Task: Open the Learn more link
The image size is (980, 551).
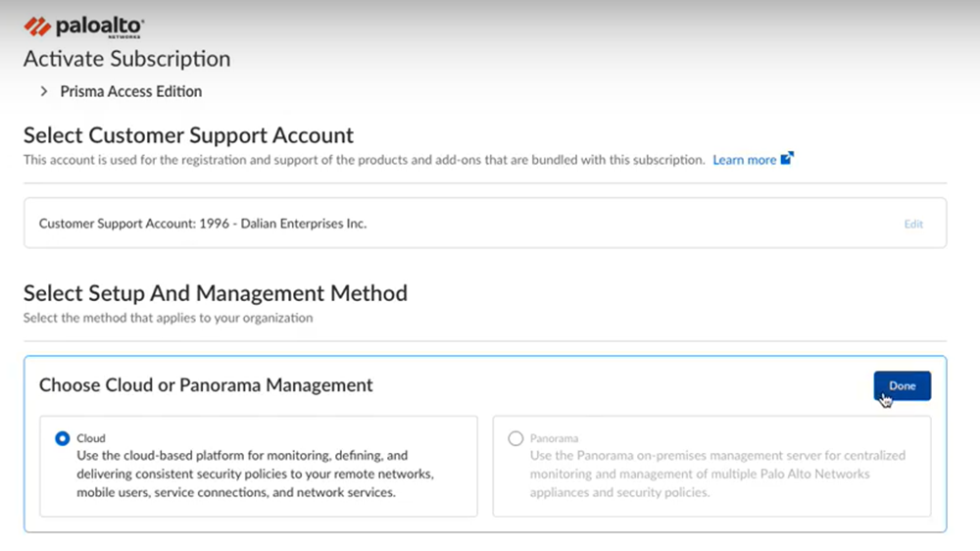Action: (744, 160)
